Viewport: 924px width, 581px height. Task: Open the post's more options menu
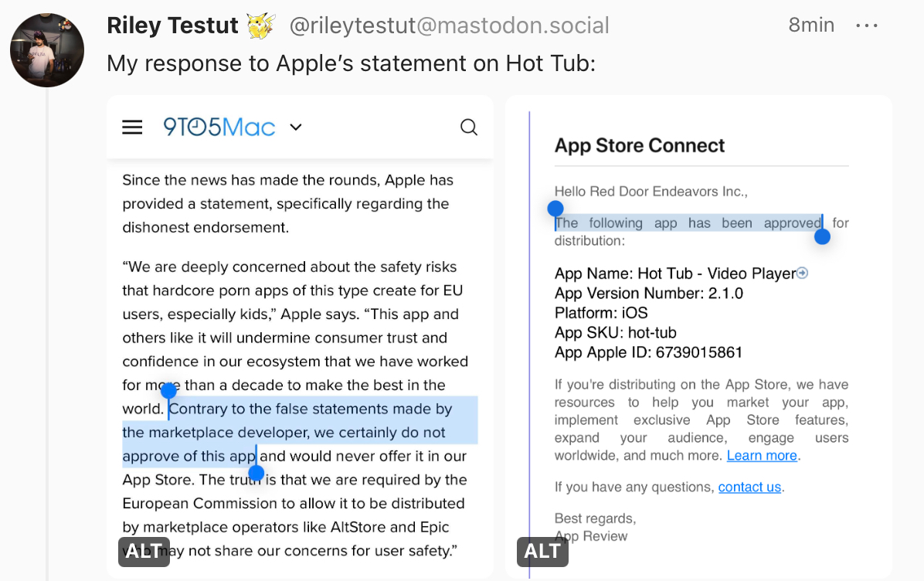[866, 25]
